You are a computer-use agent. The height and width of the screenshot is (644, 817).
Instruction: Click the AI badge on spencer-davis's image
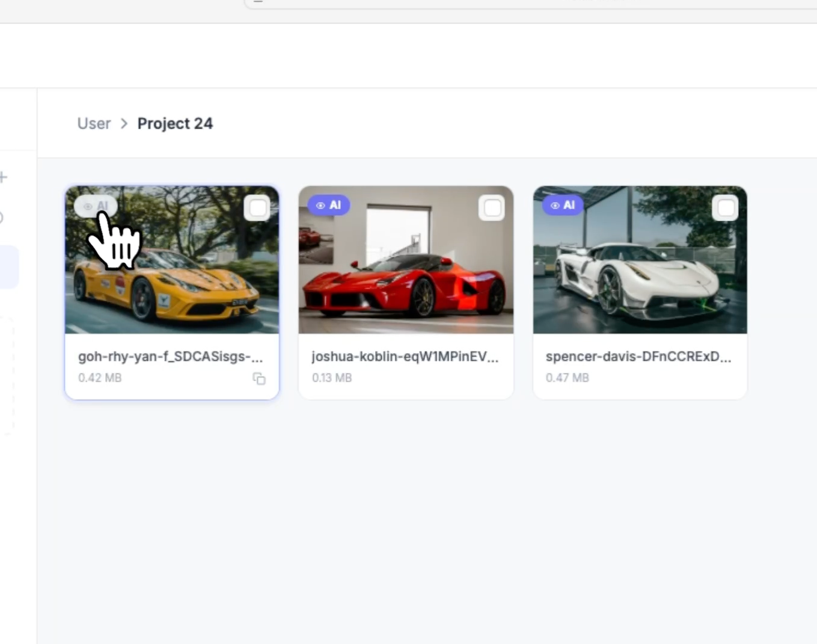click(562, 204)
